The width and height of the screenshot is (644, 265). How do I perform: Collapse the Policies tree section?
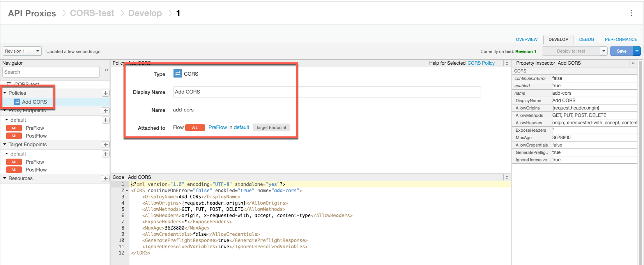tap(5, 93)
